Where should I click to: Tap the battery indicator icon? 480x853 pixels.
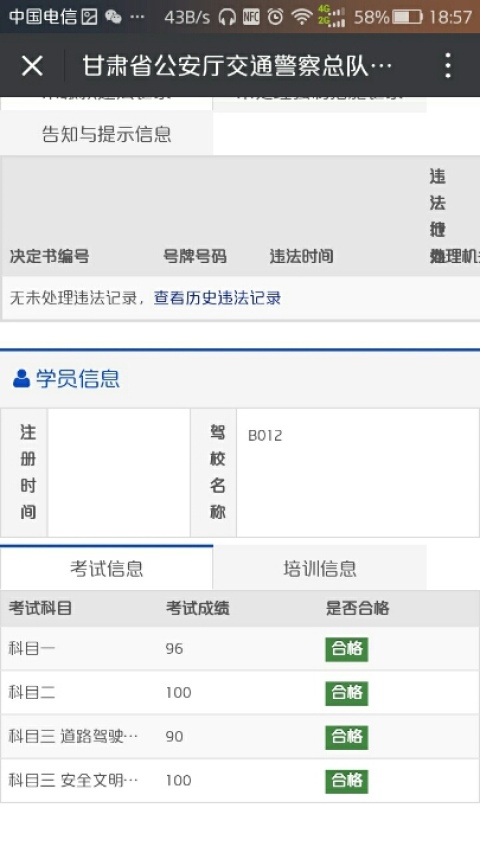(408, 17)
